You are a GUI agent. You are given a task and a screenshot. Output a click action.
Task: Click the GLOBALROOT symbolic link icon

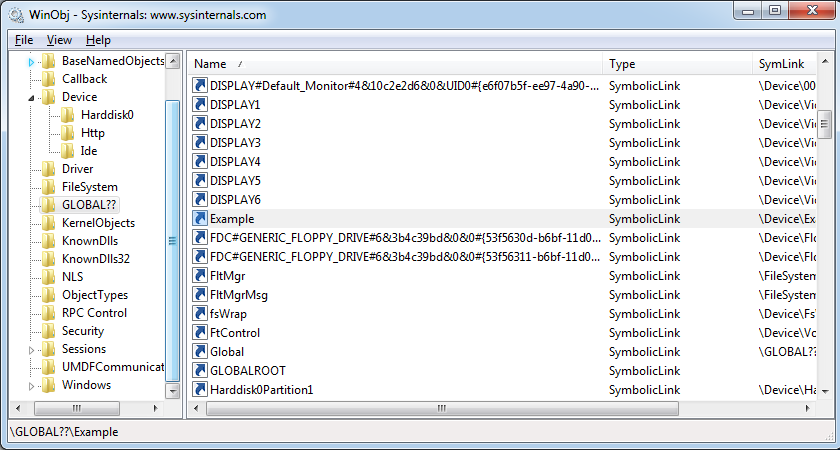pos(200,370)
